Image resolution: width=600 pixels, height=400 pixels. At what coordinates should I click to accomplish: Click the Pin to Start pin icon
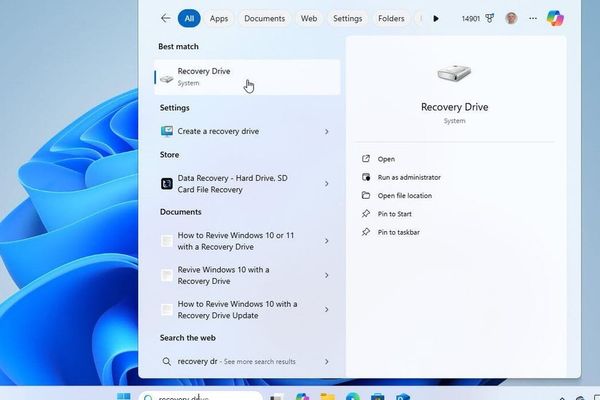[x=366, y=214]
